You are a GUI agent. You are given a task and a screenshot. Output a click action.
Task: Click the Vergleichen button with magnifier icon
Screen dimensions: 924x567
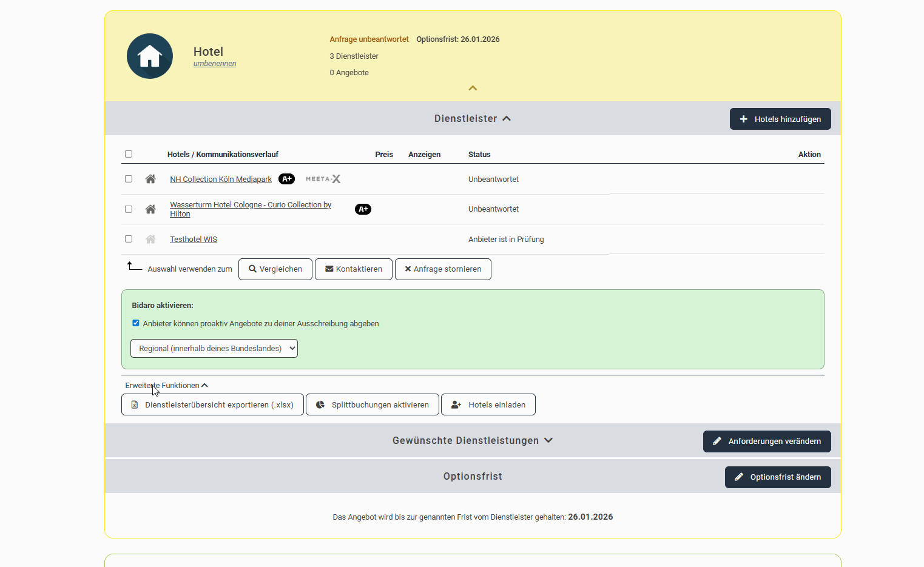coord(275,269)
